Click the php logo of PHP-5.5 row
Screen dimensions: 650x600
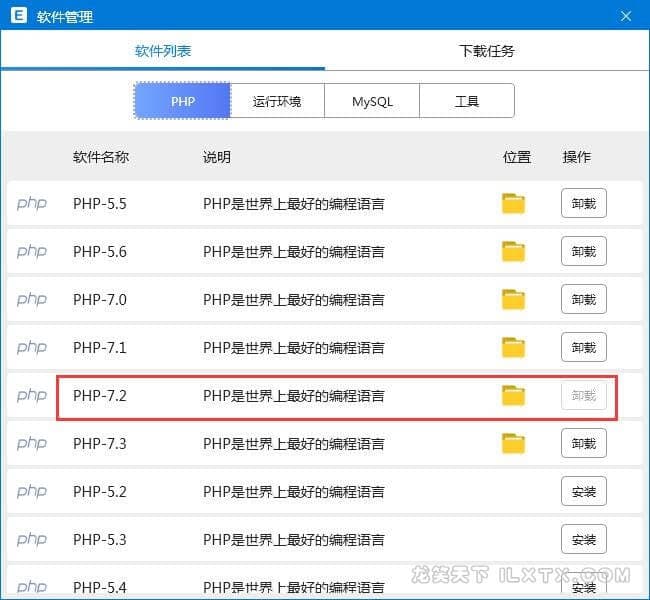(32, 204)
